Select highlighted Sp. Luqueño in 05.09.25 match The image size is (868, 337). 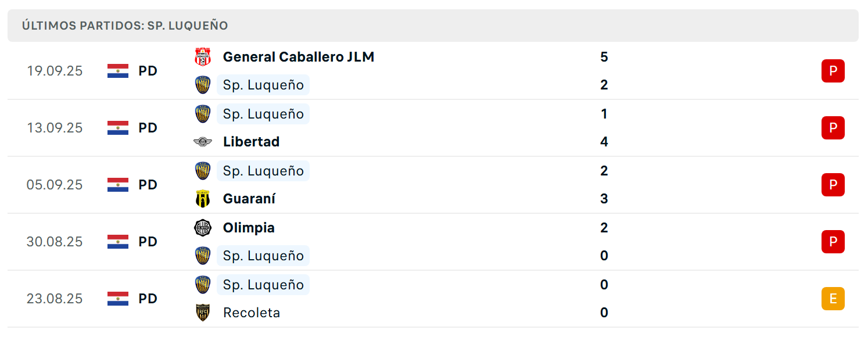(263, 171)
